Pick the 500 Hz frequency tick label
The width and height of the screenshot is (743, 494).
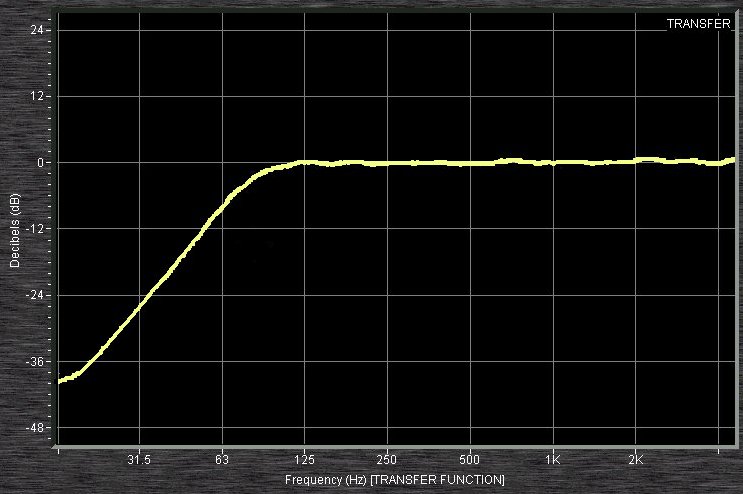[470, 460]
